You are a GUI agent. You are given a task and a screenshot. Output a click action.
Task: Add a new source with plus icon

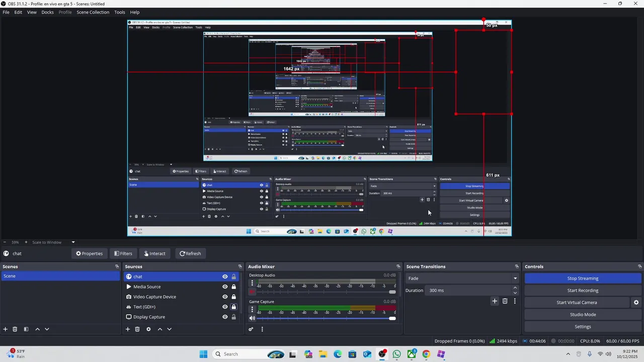tap(128, 329)
